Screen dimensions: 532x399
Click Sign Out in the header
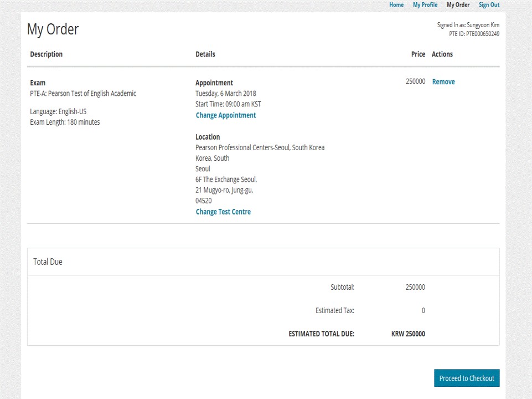489,5
